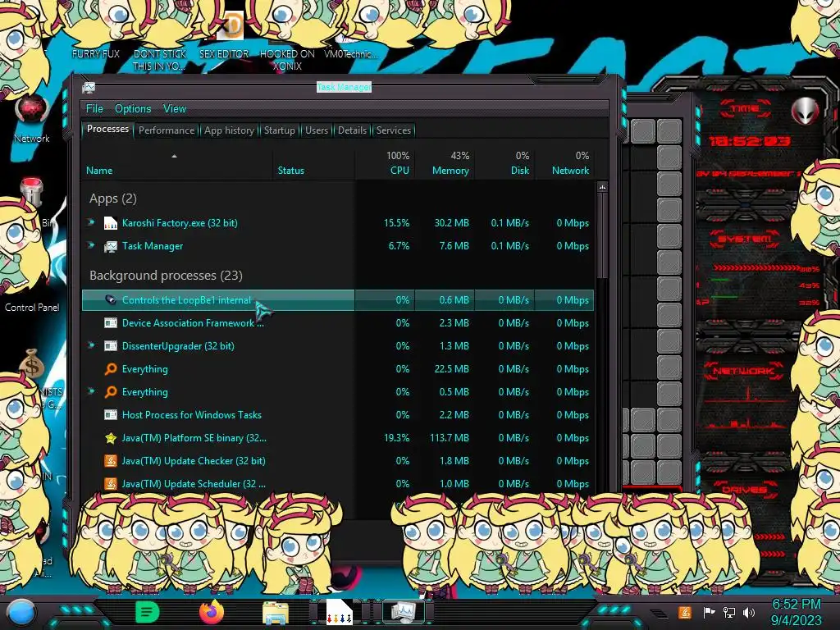Open the View menu
Image resolution: width=840 pixels, height=630 pixels.
(175, 109)
